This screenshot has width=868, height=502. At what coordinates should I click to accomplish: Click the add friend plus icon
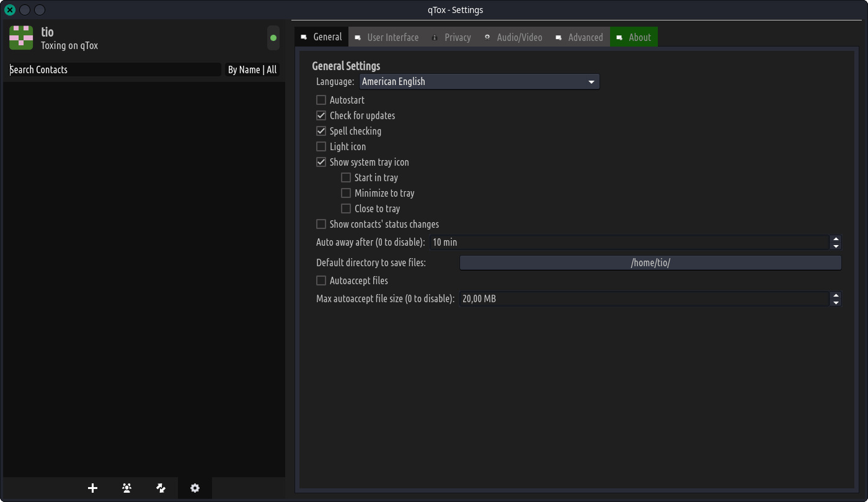[x=93, y=488]
